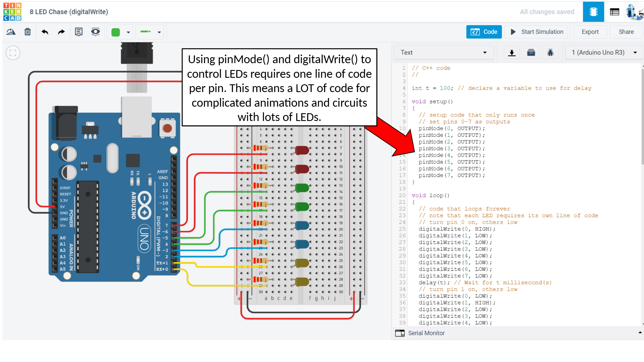This screenshot has height=362, width=644.
Task: Open the Text edit mode dropdown
Action: click(x=444, y=52)
